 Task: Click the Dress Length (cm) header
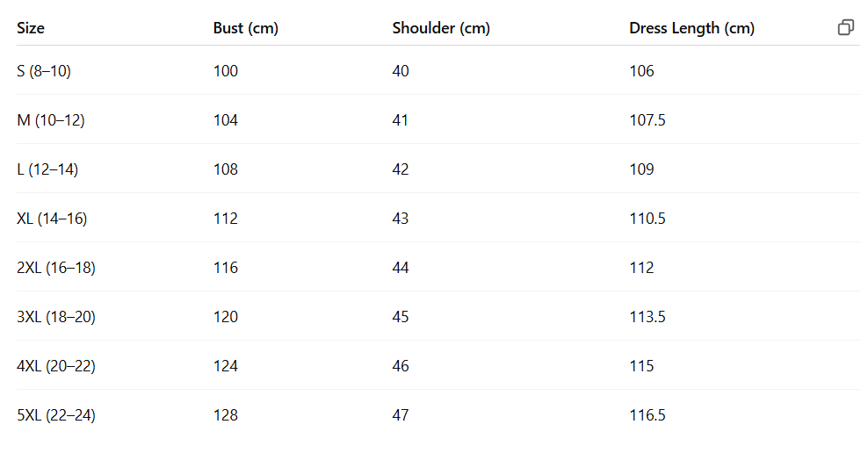pos(692,28)
